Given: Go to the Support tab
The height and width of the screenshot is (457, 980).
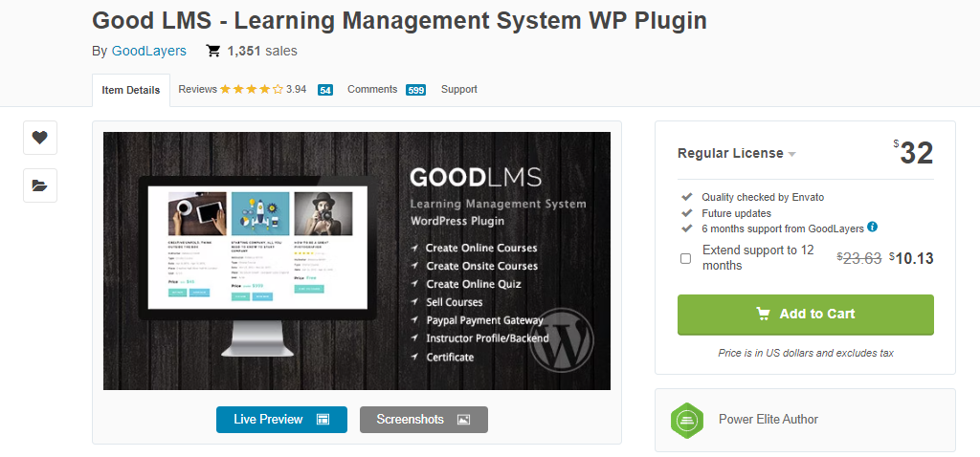Looking at the screenshot, I should click(x=458, y=89).
